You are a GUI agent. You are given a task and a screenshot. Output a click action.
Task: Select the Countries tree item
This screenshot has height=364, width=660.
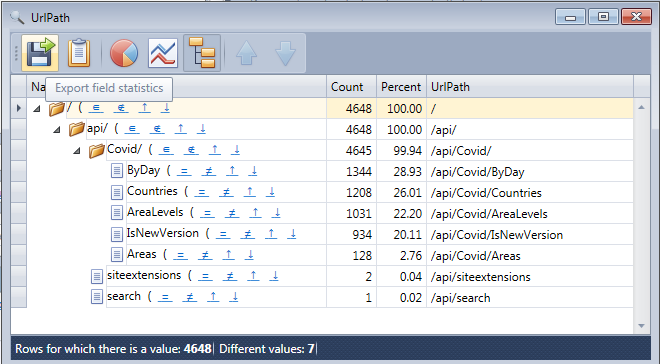click(152, 191)
